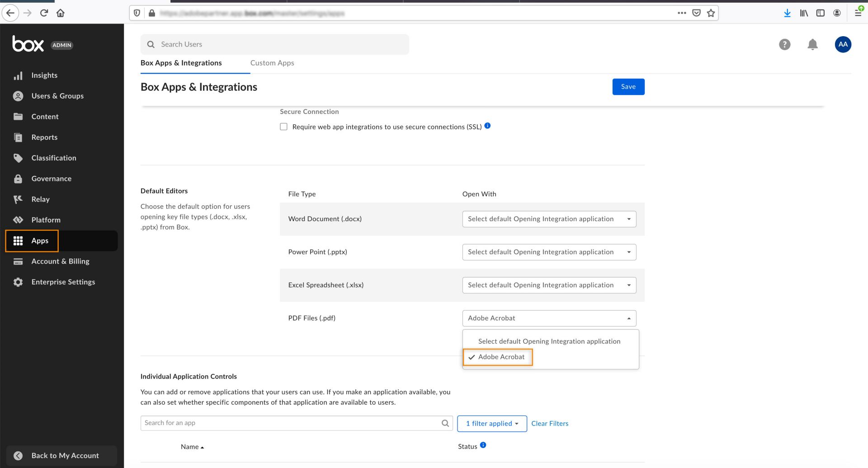Screen dimensions: 868x468
Task: Expand Word Document default editor dropdown
Action: coord(549,219)
